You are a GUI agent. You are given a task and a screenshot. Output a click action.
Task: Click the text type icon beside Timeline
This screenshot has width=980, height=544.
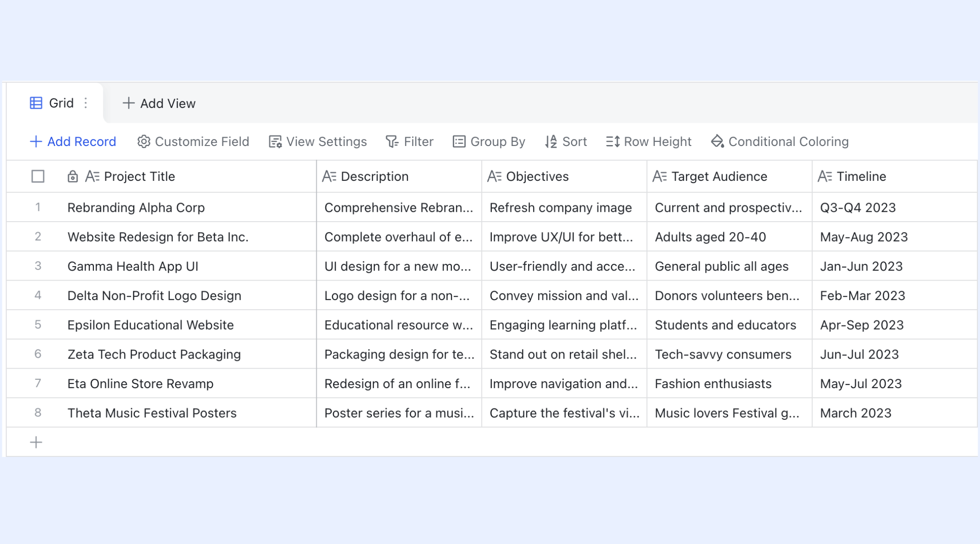pyautogui.click(x=825, y=176)
